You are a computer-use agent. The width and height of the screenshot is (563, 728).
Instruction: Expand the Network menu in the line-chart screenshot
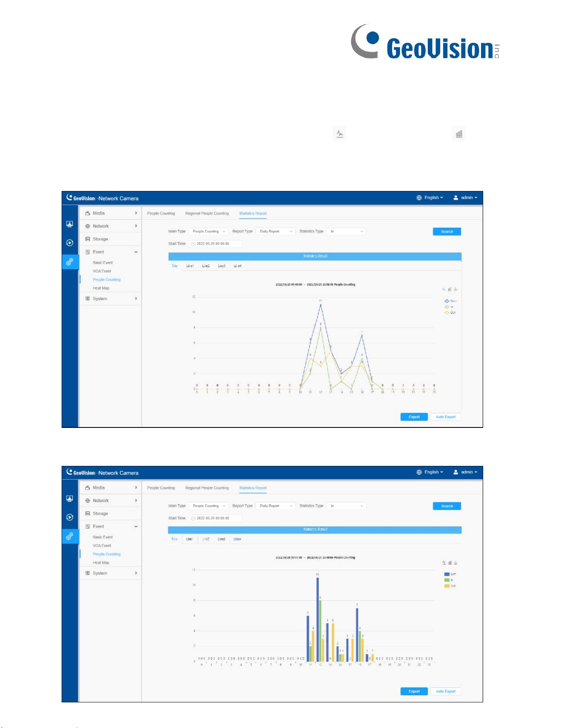[x=110, y=226]
